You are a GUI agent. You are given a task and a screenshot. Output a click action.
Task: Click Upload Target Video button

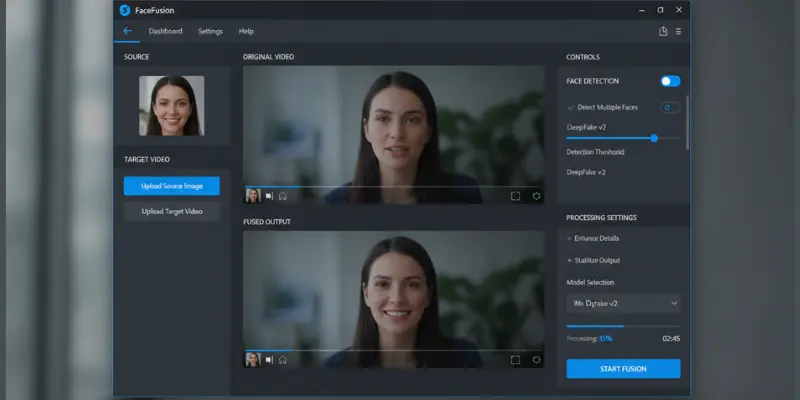click(172, 211)
